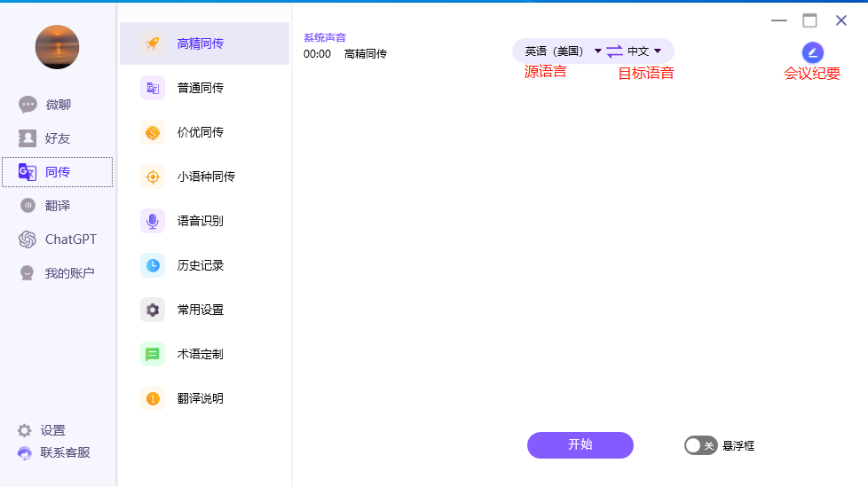Switch to the 微聊 chat tab

(58, 105)
